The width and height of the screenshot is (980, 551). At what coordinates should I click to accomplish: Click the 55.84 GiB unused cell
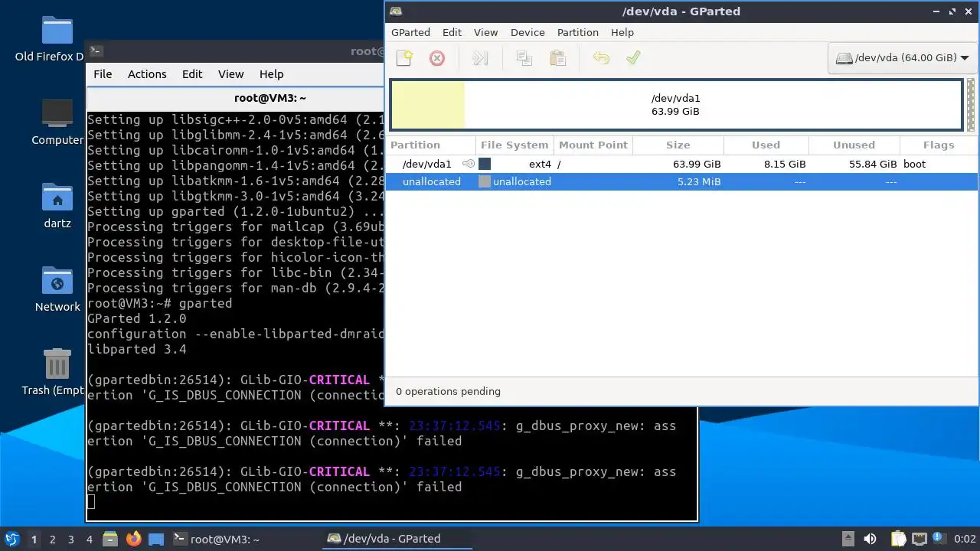872,164
